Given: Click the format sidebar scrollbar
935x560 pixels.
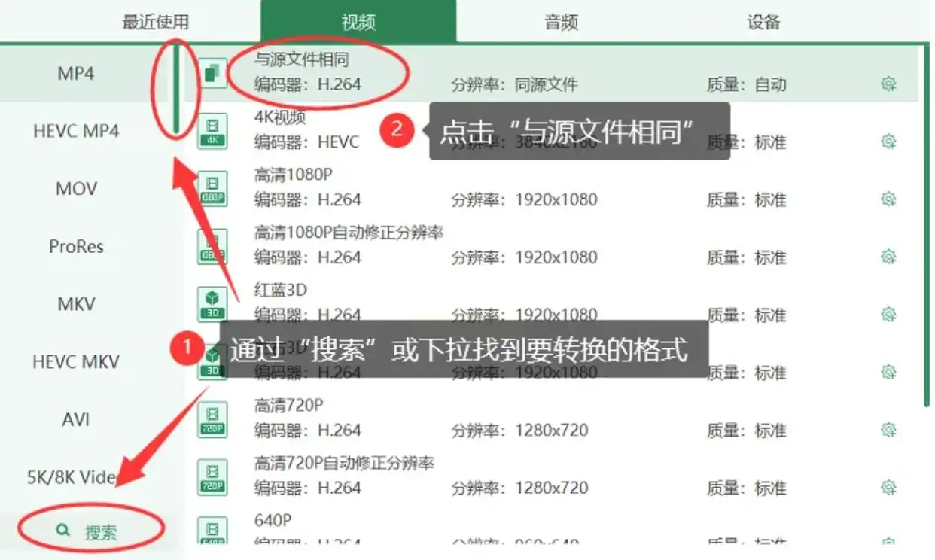Looking at the screenshot, I should tap(175, 89).
